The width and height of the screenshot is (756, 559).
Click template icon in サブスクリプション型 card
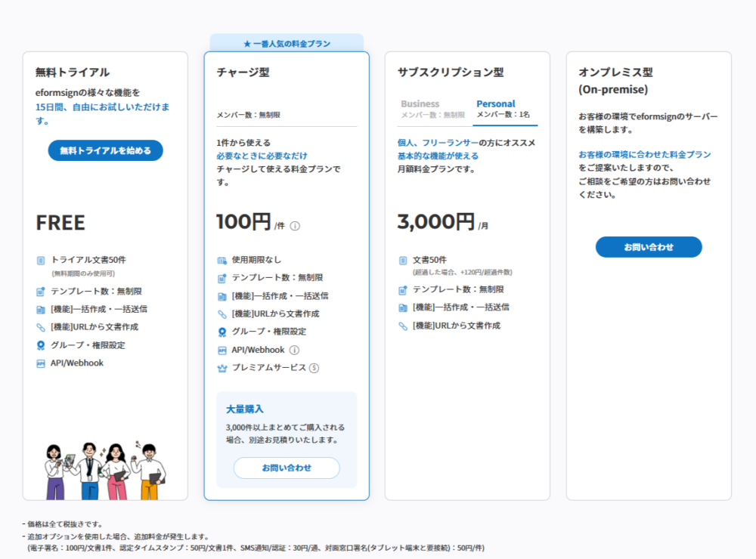403,289
